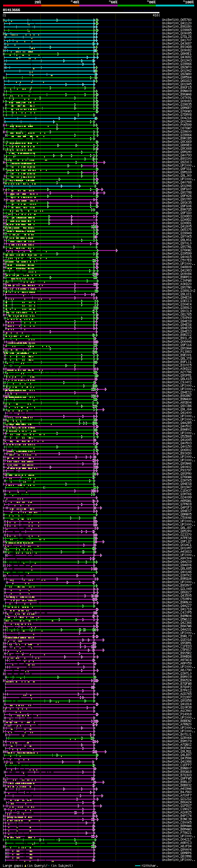
Task: Click UniRef100_B9RZI2 label
Action: 177,335
